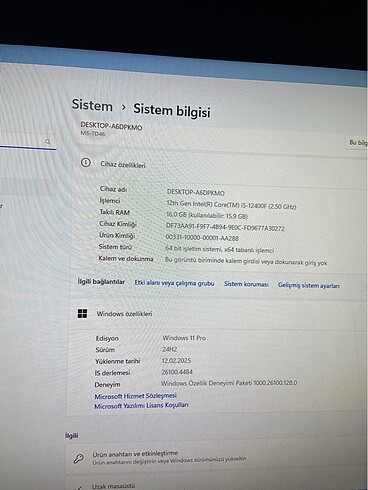Click the header PC name DESKTOP-A6DPKMO under the title
Screen dimensions: 368x490
[x=111, y=127]
